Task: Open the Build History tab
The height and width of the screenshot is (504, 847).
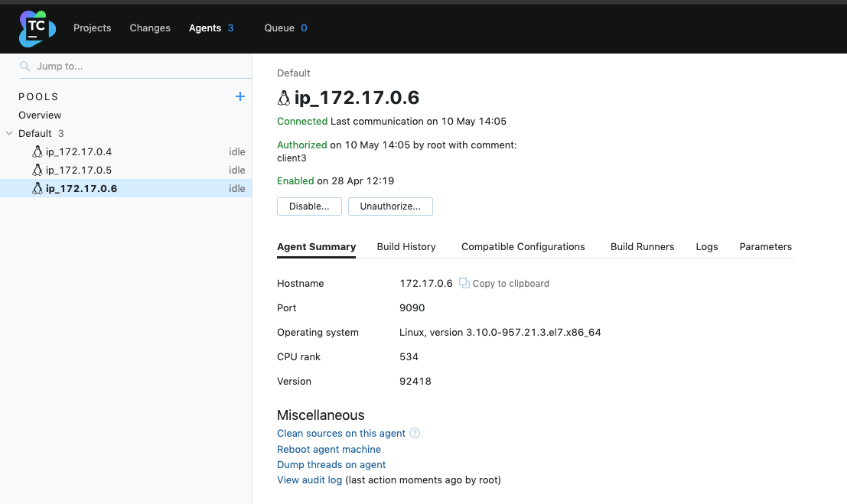Action: (406, 246)
